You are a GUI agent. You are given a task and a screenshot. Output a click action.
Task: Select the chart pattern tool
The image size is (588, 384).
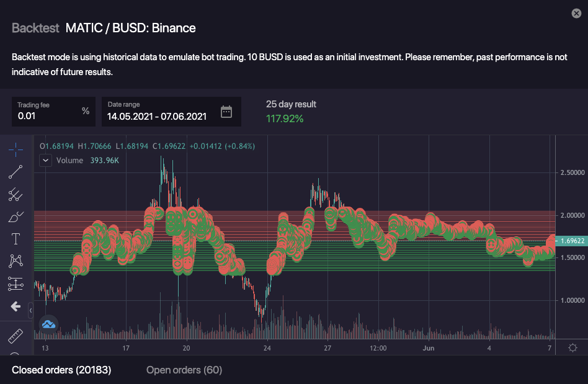16,261
